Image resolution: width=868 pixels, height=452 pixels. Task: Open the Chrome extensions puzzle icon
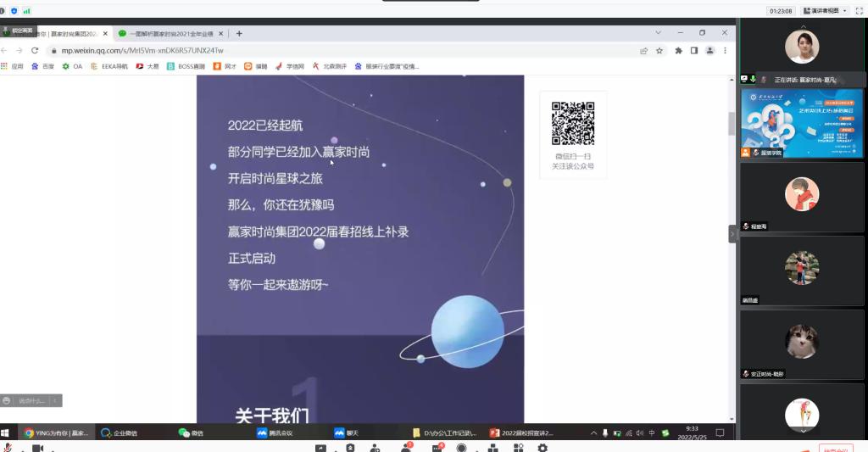click(678, 51)
